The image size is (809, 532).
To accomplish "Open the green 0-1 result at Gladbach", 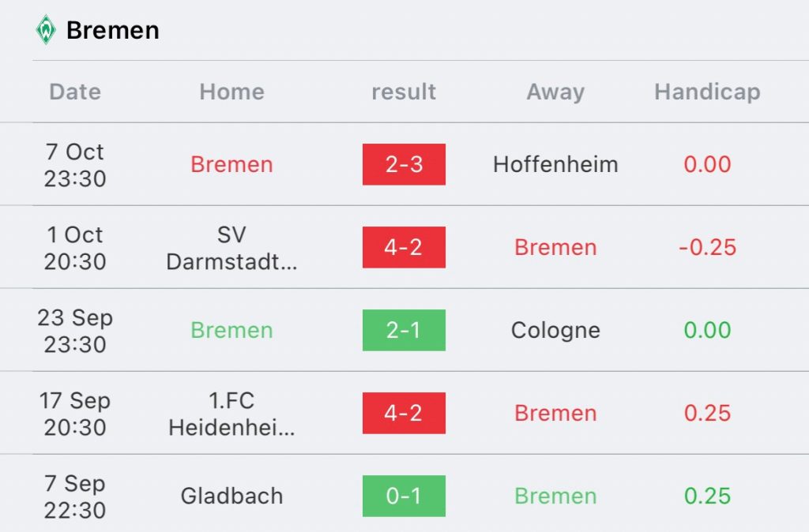I will tap(404, 496).
